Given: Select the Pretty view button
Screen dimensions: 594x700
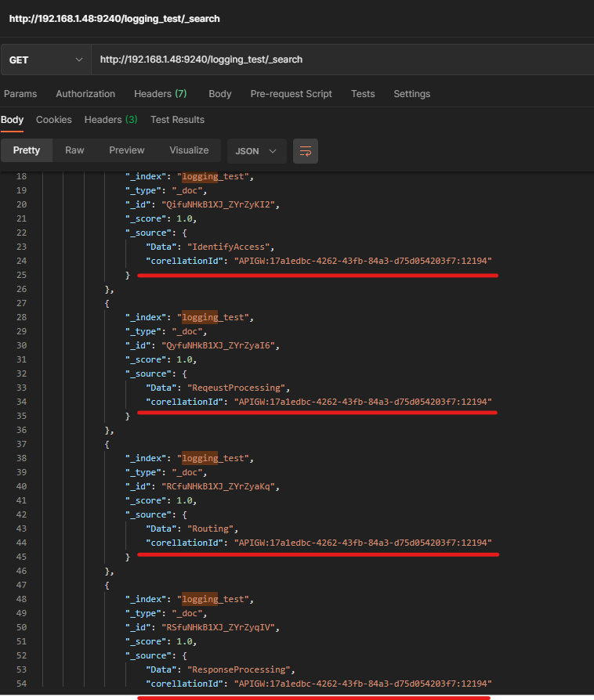Looking at the screenshot, I should [x=27, y=150].
